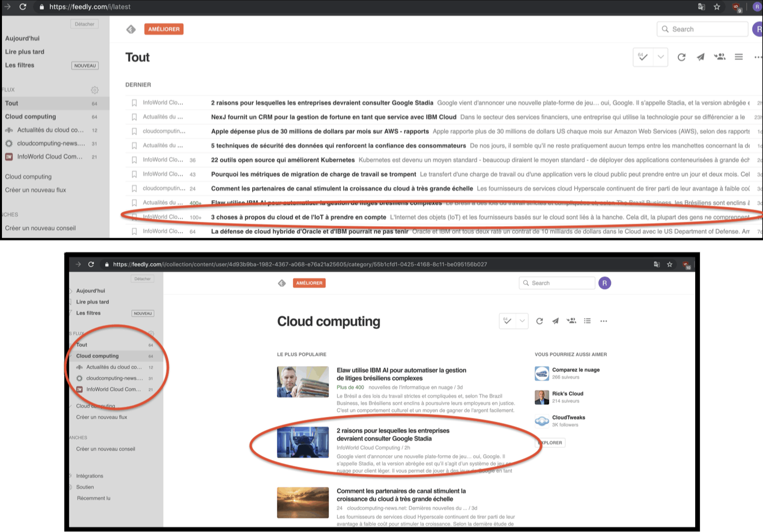
Task: Open '22 outils open source qui améliorent Kubernetes' article
Action: pos(283,160)
